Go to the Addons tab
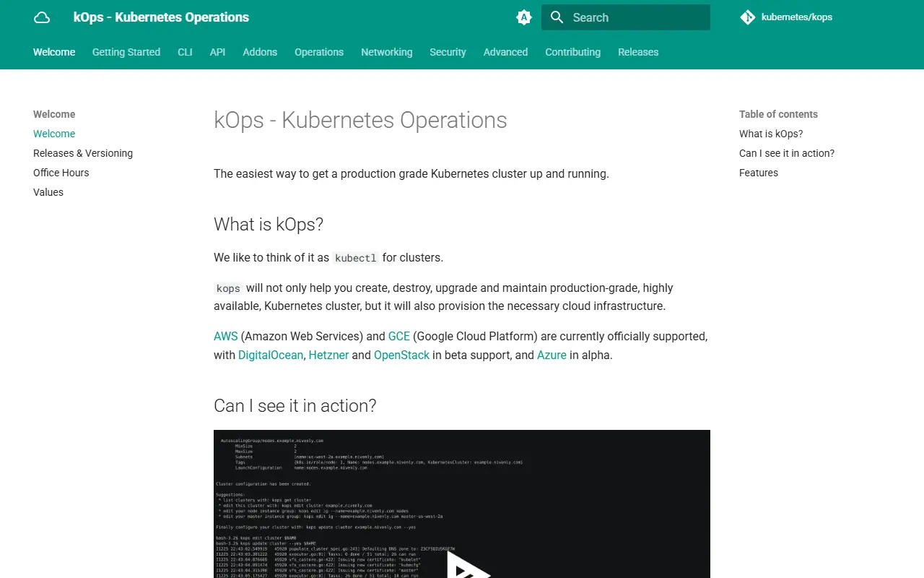 point(260,52)
